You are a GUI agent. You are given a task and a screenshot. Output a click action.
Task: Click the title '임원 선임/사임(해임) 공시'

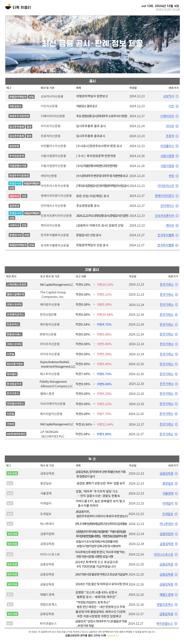pyautogui.click(x=93, y=196)
